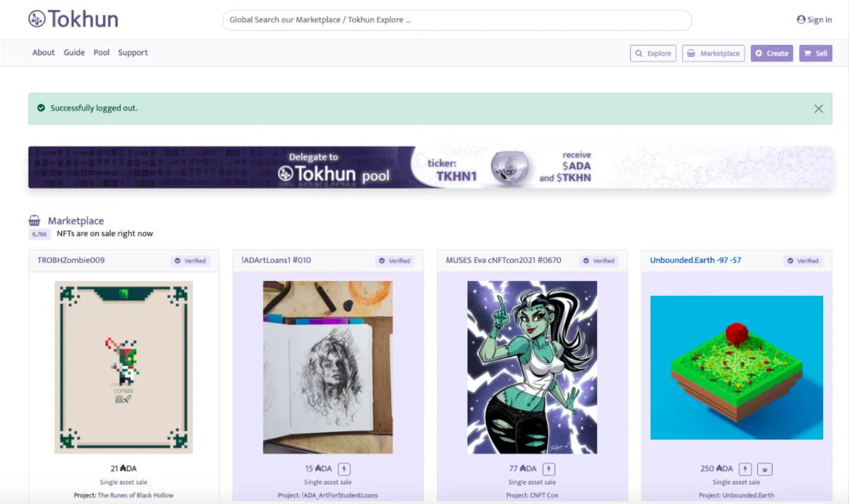
Task: Open the !ADA_ArtForStudentLoans project link
Action: [339, 495]
